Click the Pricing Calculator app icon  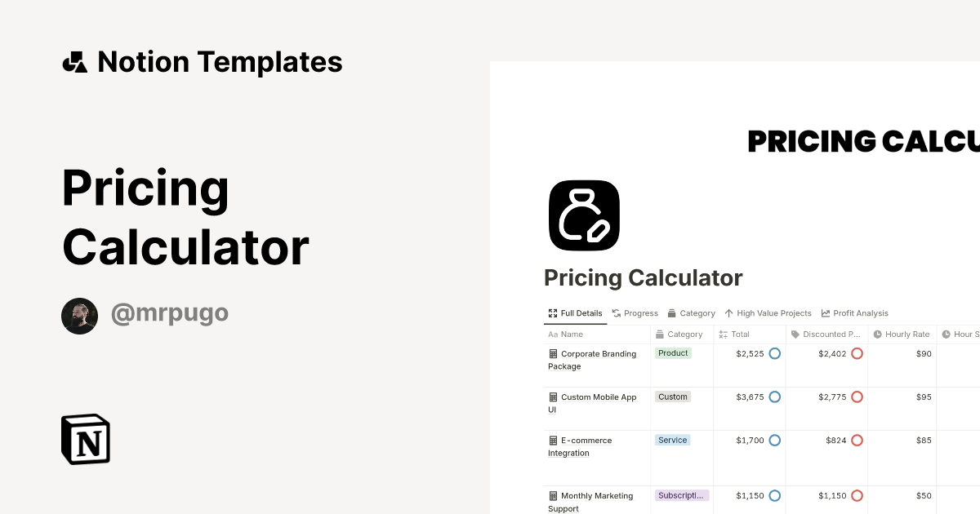(x=584, y=215)
